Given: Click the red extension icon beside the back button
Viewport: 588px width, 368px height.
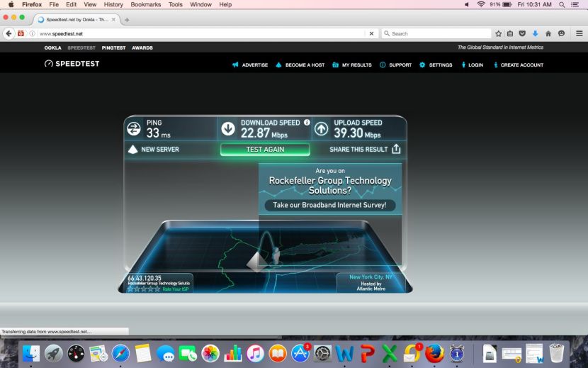Looking at the screenshot, I should (21, 33).
